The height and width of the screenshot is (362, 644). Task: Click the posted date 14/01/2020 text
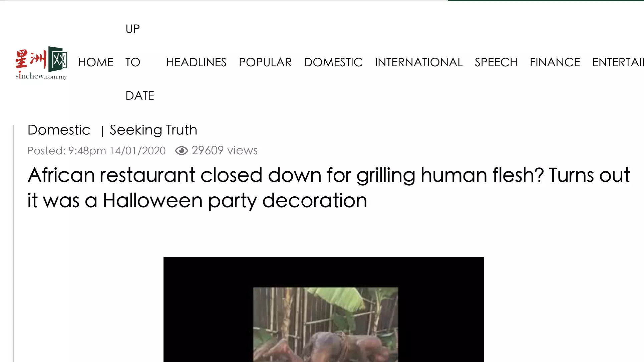(137, 151)
